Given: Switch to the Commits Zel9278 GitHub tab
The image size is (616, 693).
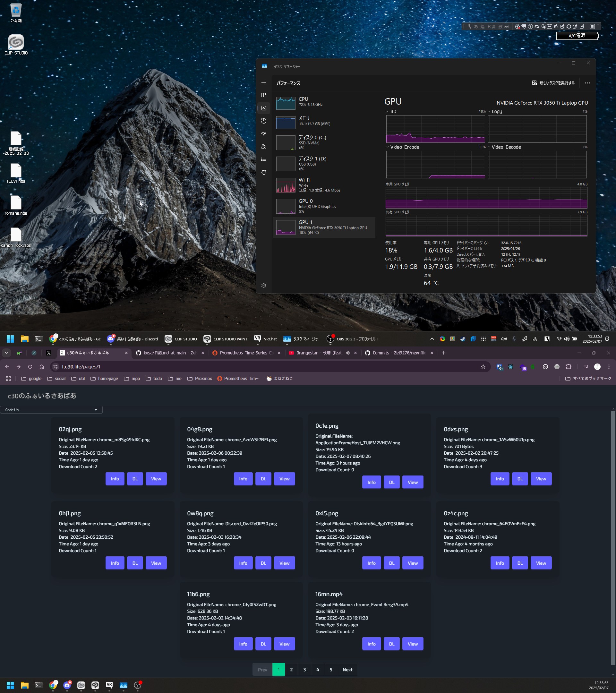Looking at the screenshot, I should (397, 353).
